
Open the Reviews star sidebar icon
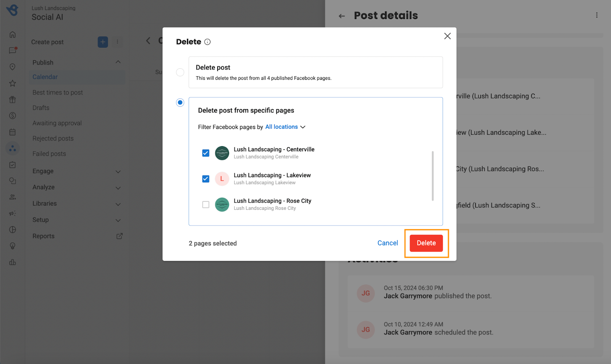pos(13,83)
